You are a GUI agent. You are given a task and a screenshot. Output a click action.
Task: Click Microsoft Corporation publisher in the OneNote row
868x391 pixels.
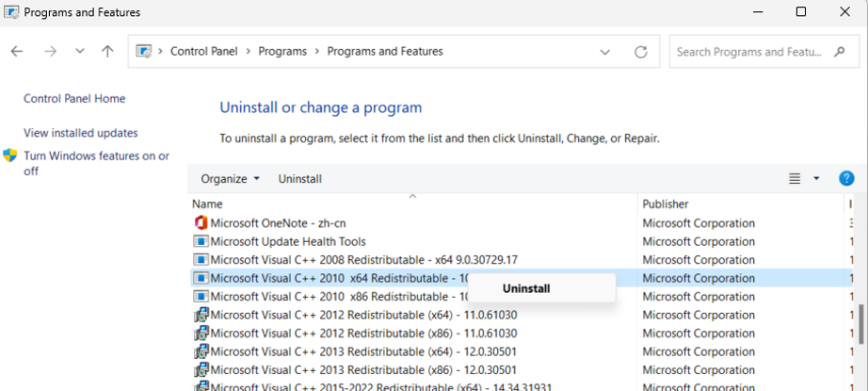coord(699,223)
